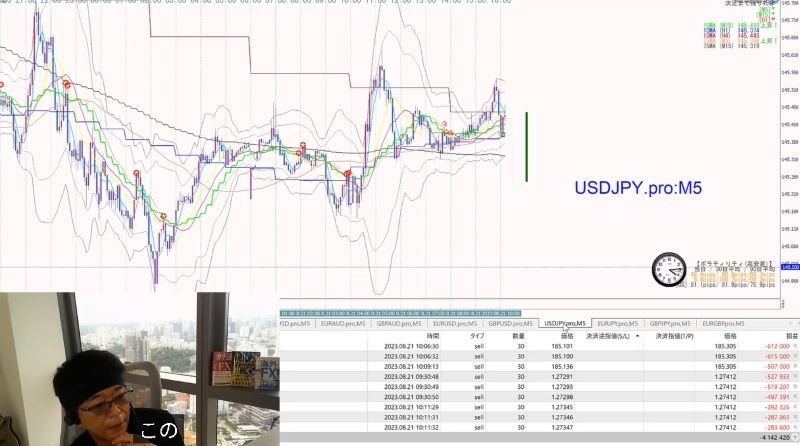The height and width of the screenshot is (446, 800).
Task: Click the sort arrow in 決済逆指値(S/L) header
Action: 637,336
